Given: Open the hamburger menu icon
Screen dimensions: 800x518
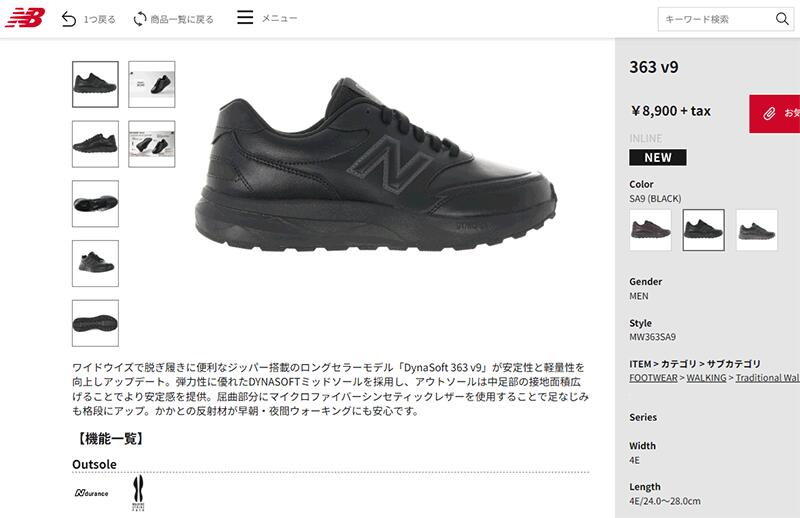Looking at the screenshot, I should click(x=245, y=17).
